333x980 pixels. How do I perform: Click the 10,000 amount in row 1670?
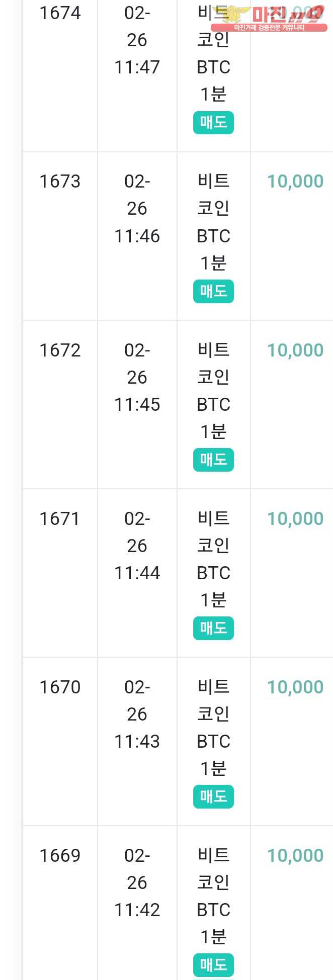(295, 687)
